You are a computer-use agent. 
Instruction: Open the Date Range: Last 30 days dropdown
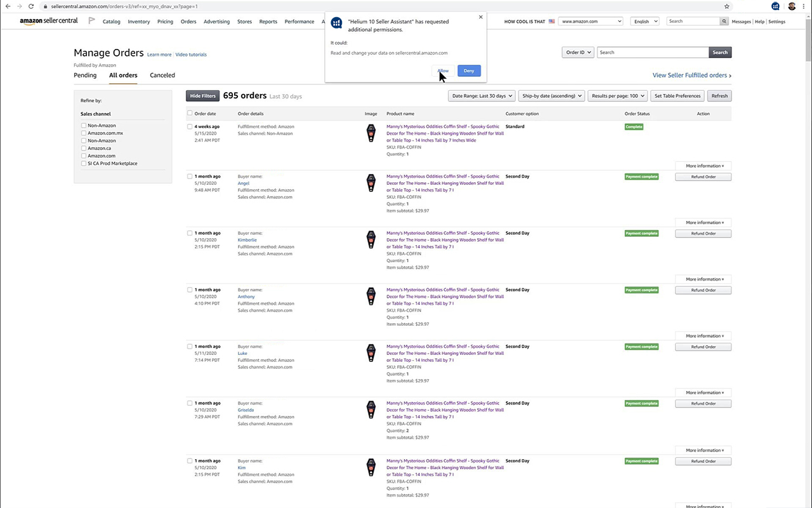481,95
